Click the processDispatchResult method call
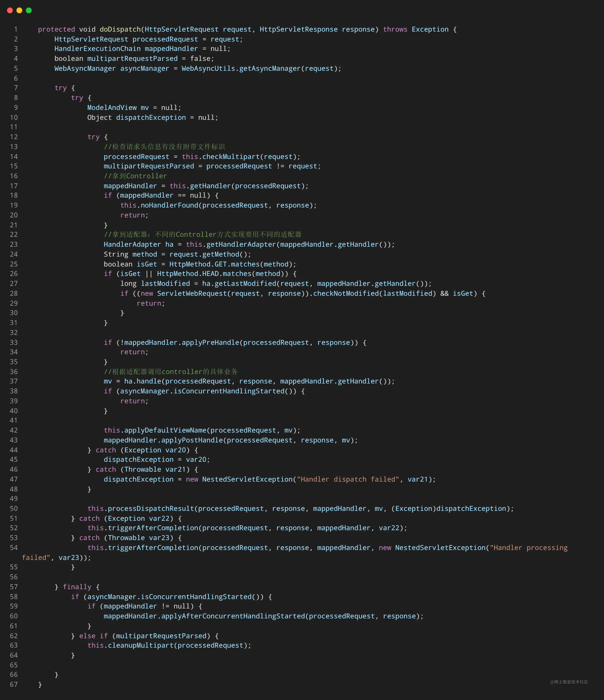The width and height of the screenshot is (604, 700). coord(151,508)
